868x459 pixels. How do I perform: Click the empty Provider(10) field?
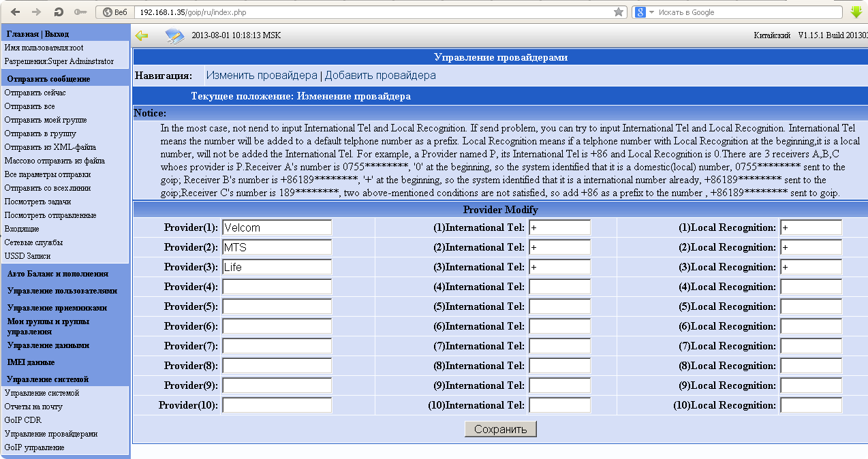pyautogui.click(x=277, y=405)
